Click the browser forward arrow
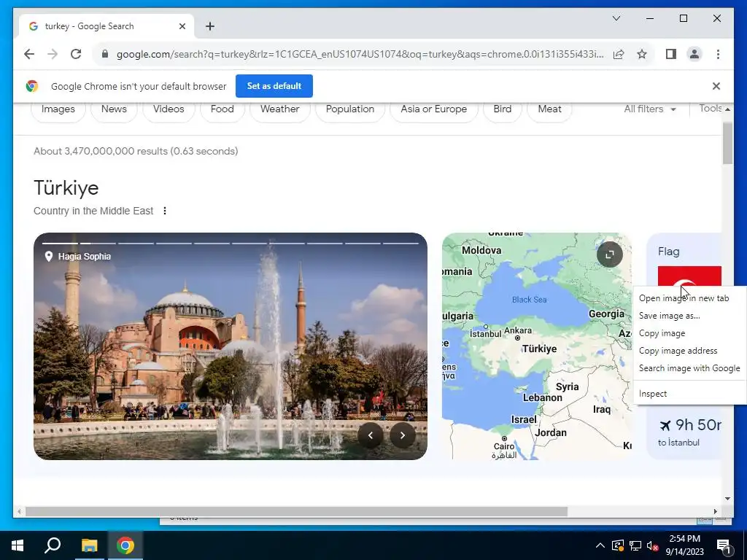The image size is (747, 560). click(x=53, y=54)
